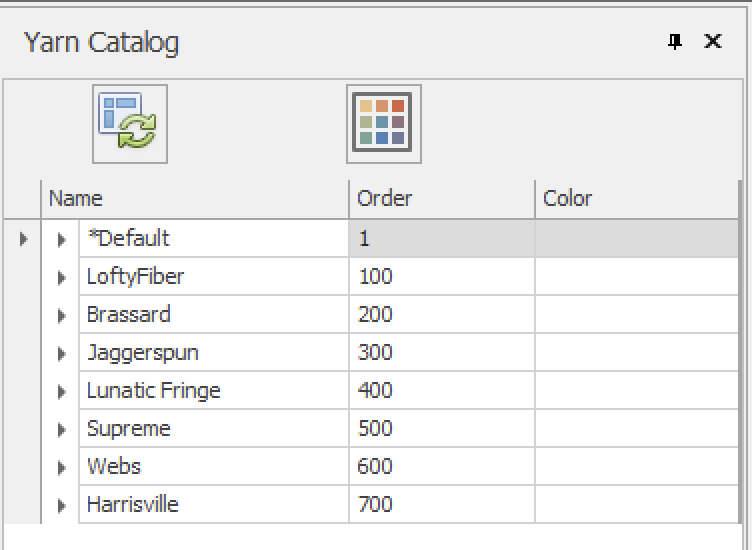Viewport: 752px width, 550px height.
Task: Expand the Lunatic Fringe row
Action: pyautogui.click(x=61, y=391)
